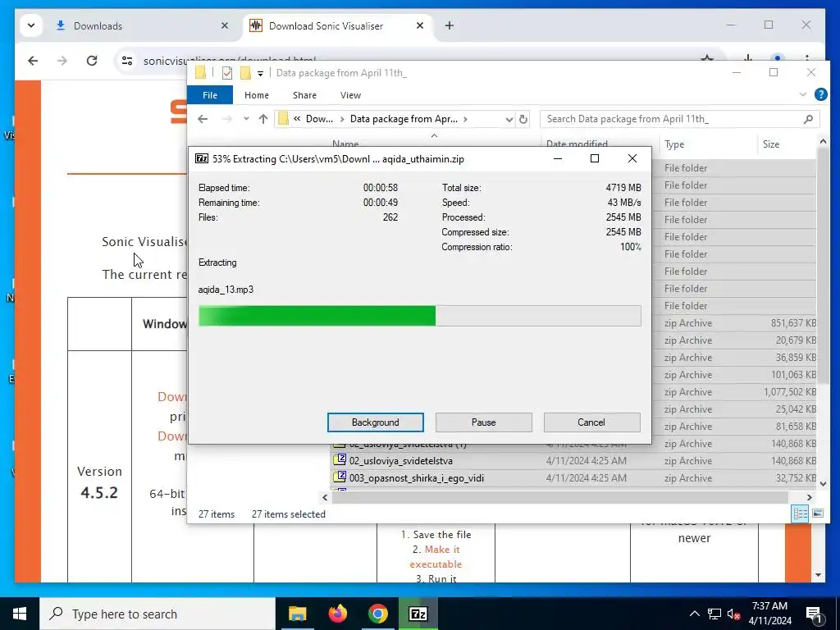Open the Customize Quick Access Toolbar dropdown
Viewport: 840px width, 630px height.
[260, 73]
